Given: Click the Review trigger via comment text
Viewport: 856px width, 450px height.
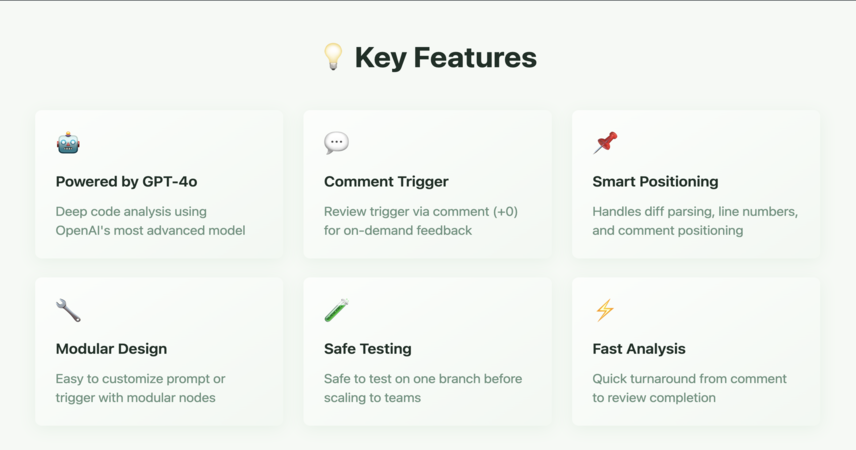Looking at the screenshot, I should 421,221.
